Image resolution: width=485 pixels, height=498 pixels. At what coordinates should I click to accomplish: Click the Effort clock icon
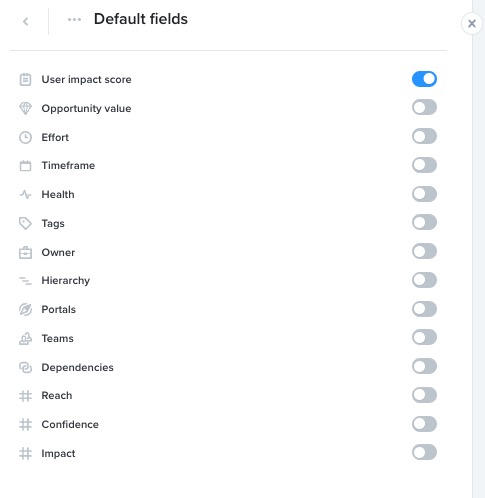[25, 137]
